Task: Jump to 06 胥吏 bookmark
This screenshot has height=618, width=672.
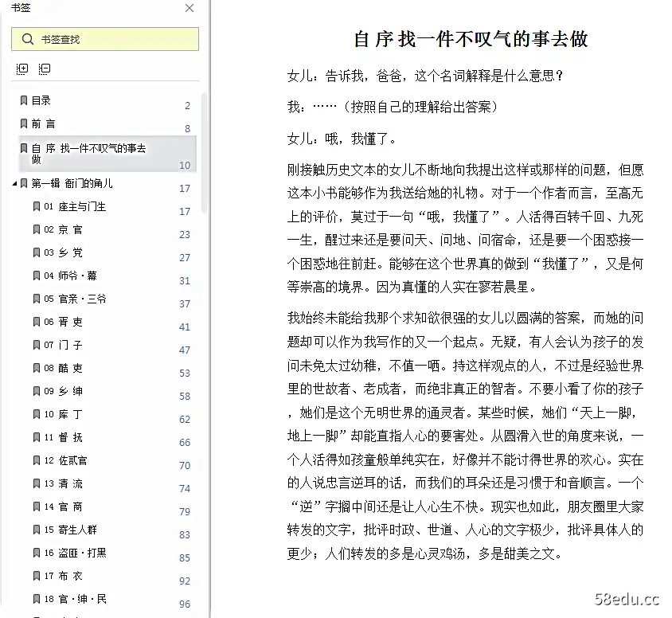Action: [x=63, y=322]
